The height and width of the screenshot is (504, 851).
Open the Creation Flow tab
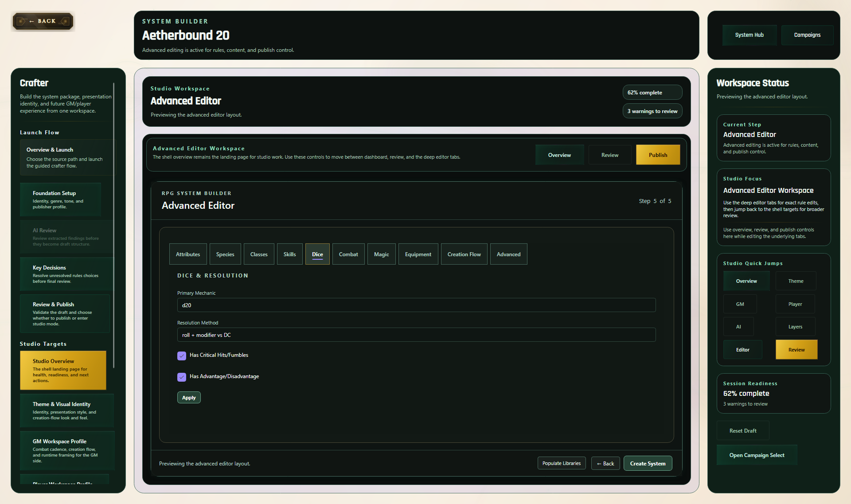tap(464, 254)
